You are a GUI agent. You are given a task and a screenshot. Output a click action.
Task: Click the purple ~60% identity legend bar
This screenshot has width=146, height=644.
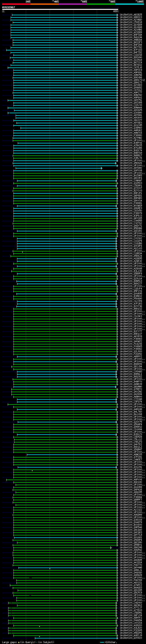pos(73,4)
